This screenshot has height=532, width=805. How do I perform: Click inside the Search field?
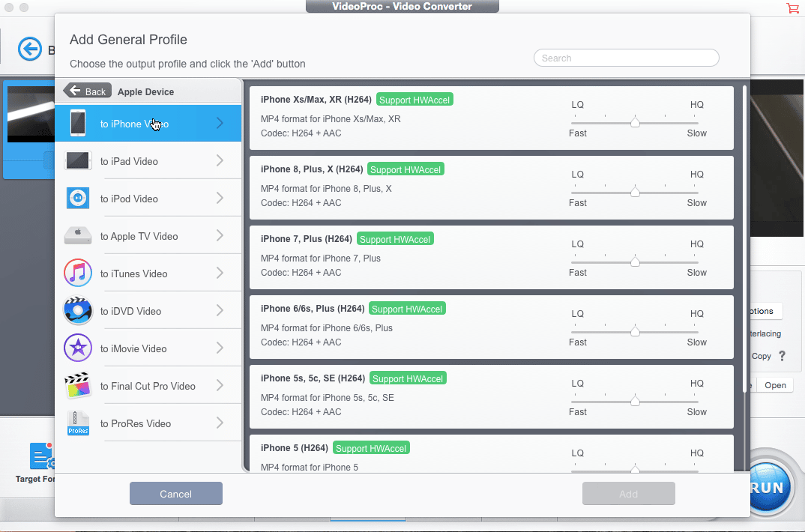pyautogui.click(x=626, y=58)
